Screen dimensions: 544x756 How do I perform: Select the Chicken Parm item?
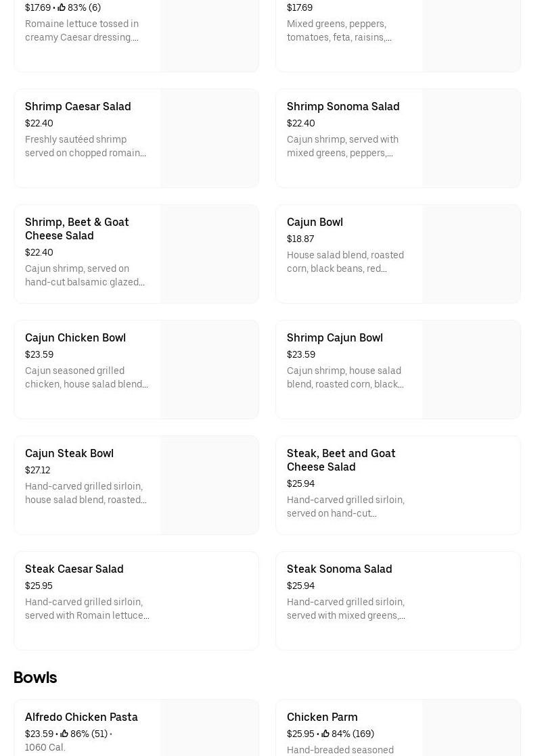pos(322,717)
